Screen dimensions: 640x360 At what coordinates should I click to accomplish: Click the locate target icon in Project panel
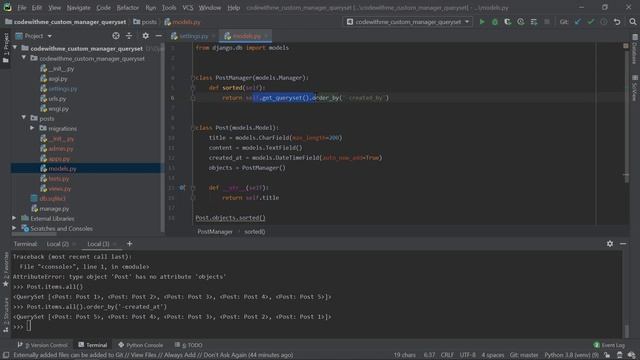pos(116,36)
